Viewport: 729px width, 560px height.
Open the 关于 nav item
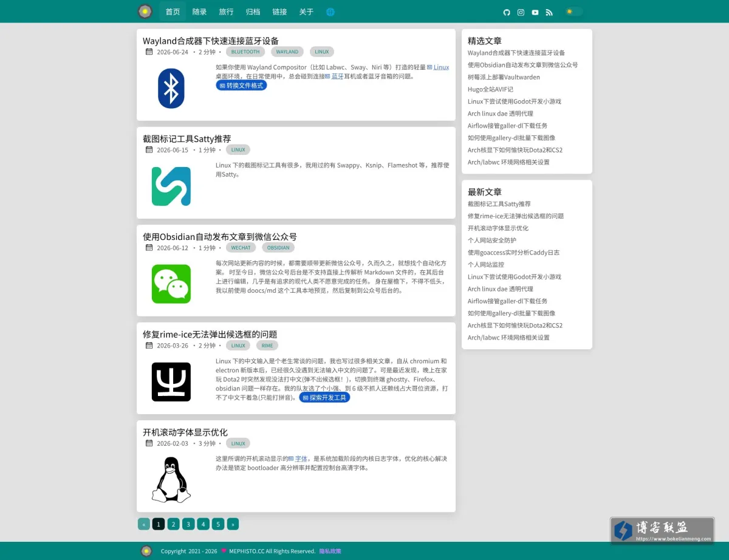(306, 12)
